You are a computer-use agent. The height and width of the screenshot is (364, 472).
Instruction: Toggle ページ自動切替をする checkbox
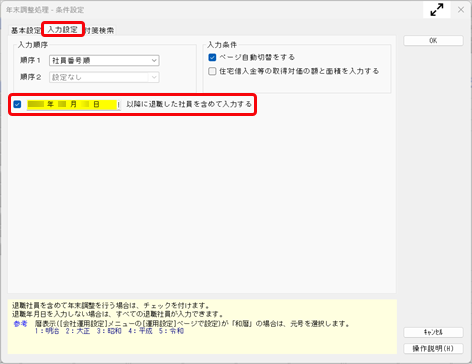click(x=212, y=57)
